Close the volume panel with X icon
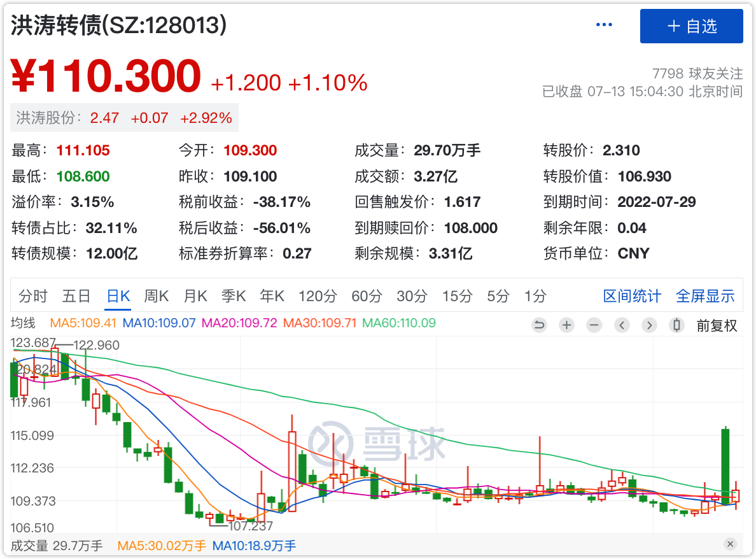Viewport: 756px width, 559px height. 730,544
